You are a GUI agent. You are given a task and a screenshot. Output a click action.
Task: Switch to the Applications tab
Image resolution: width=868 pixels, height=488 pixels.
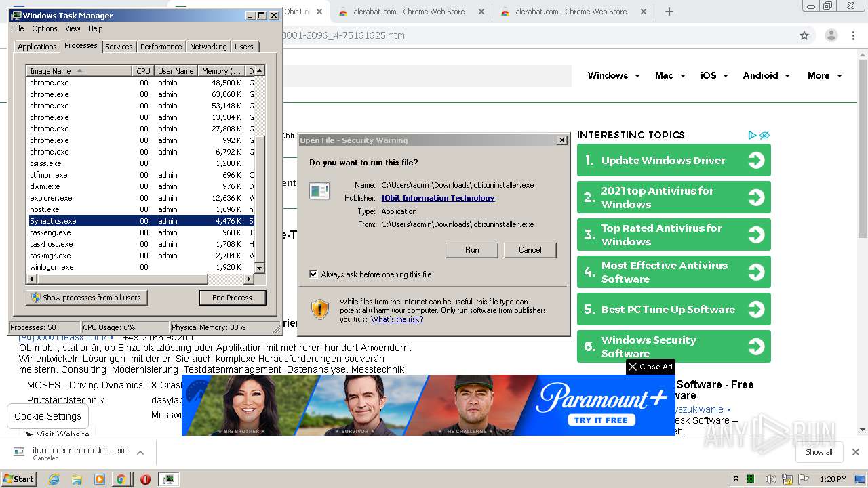click(x=37, y=47)
